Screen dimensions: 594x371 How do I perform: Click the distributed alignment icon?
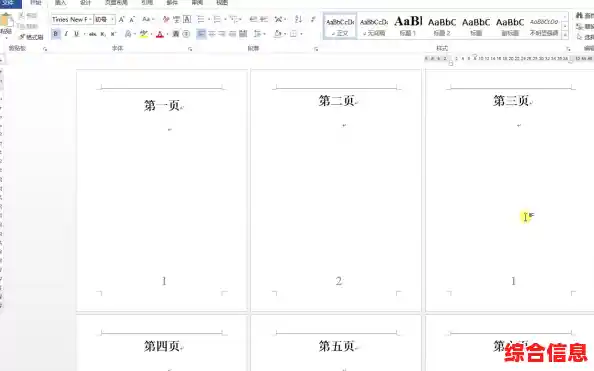pyautogui.click(x=243, y=34)
